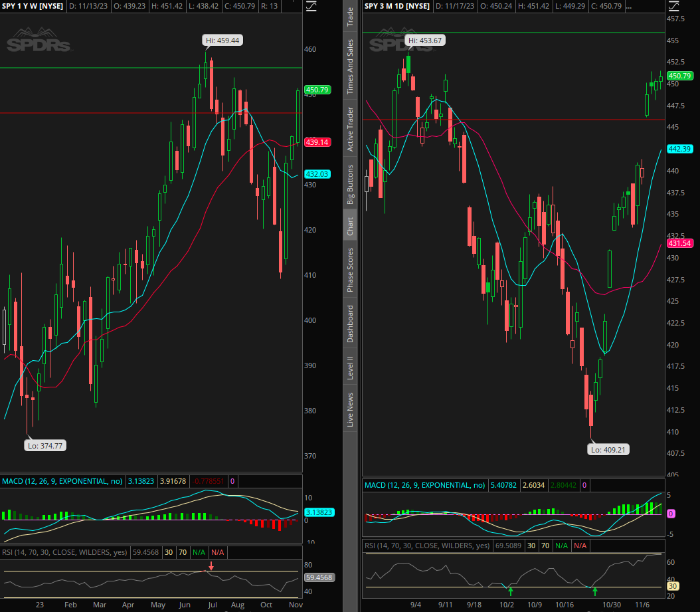Viewport: 700px width, 612px height.
Task: Click daily MACD diff value 2.80442
Action: click(563, 485)
